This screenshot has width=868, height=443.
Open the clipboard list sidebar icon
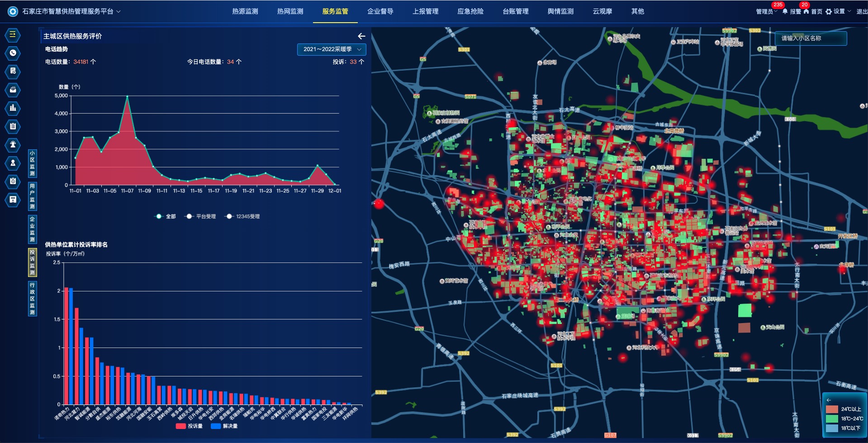point(13,126)
